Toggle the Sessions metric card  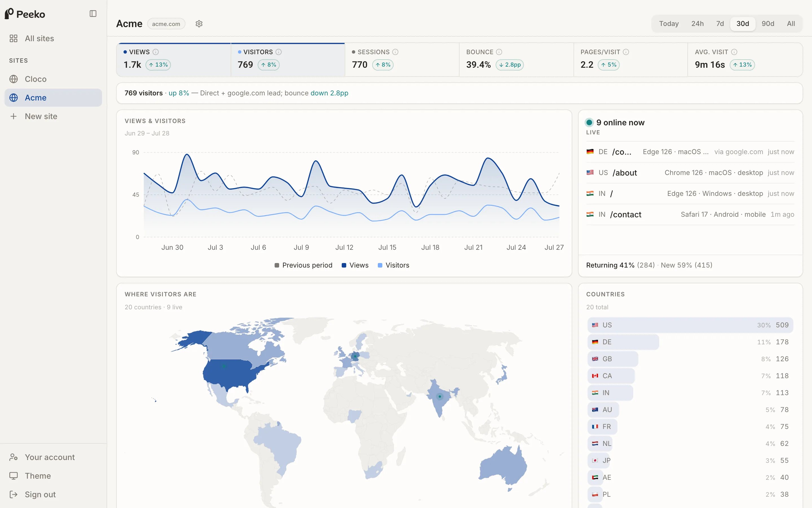click(x=402, y=60)
